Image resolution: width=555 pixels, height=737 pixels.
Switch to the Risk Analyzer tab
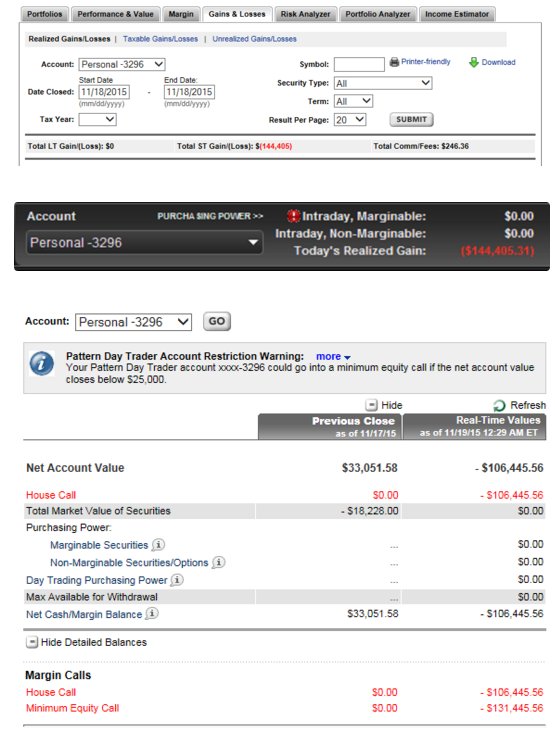click(305, 14)
